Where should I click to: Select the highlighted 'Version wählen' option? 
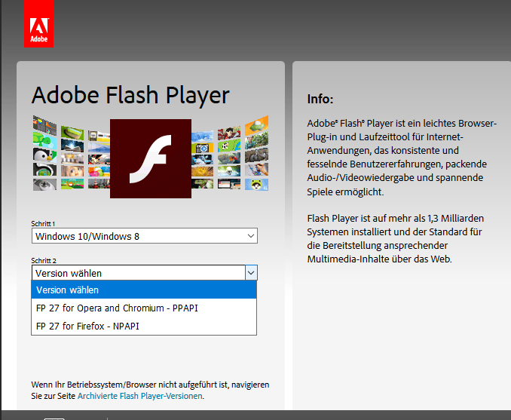click(144, 290)
